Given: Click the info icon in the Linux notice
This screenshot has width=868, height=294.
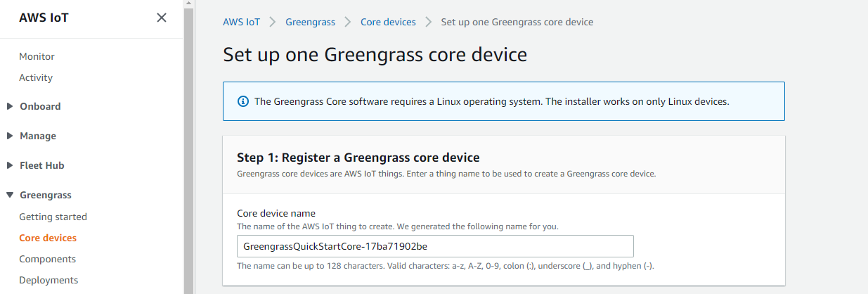Looking at the screenshot, I should pos(243,101).
